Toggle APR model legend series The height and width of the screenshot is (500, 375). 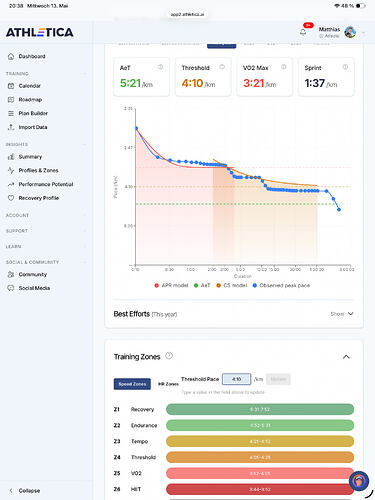tap(171, 285)
